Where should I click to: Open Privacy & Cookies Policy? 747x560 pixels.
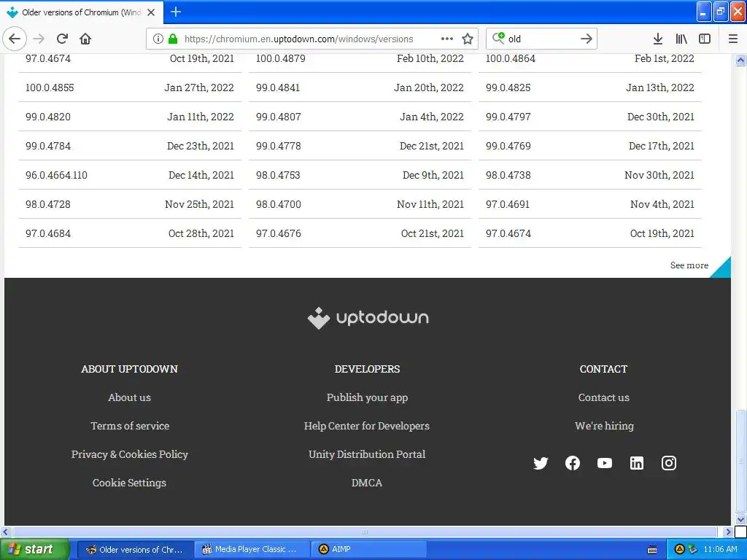pyautogui.click(x=130, y=454)
